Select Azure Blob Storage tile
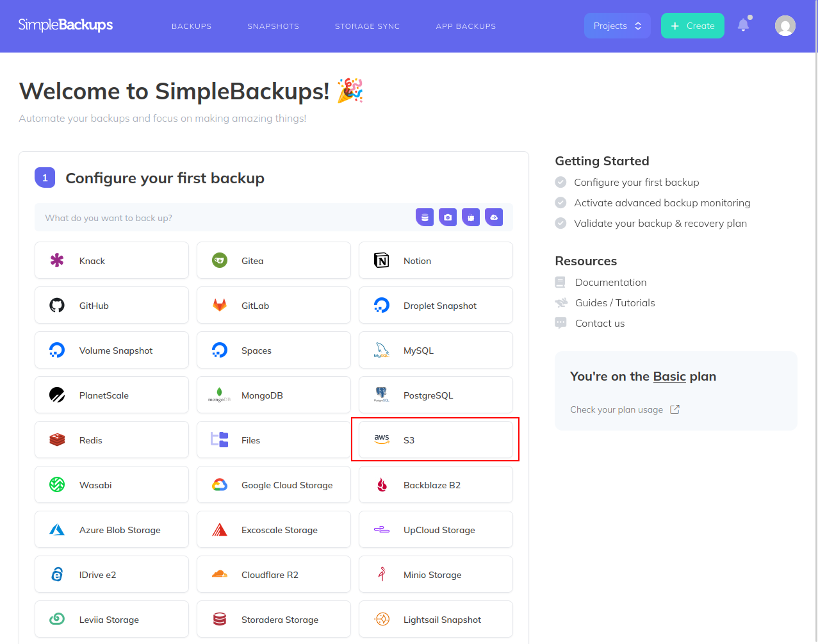The height and width of the screenshot is (644, 818). tap(111, 529)
